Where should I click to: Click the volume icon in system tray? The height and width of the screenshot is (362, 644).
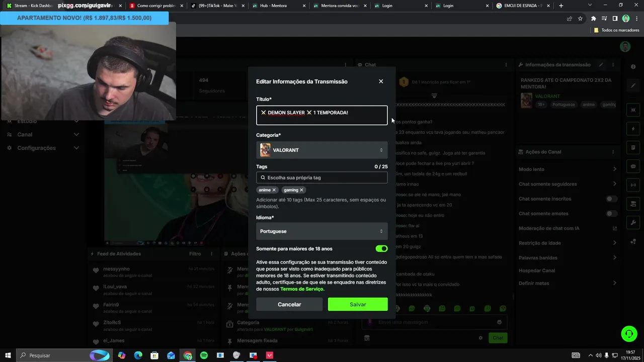[x=598, y=355]
